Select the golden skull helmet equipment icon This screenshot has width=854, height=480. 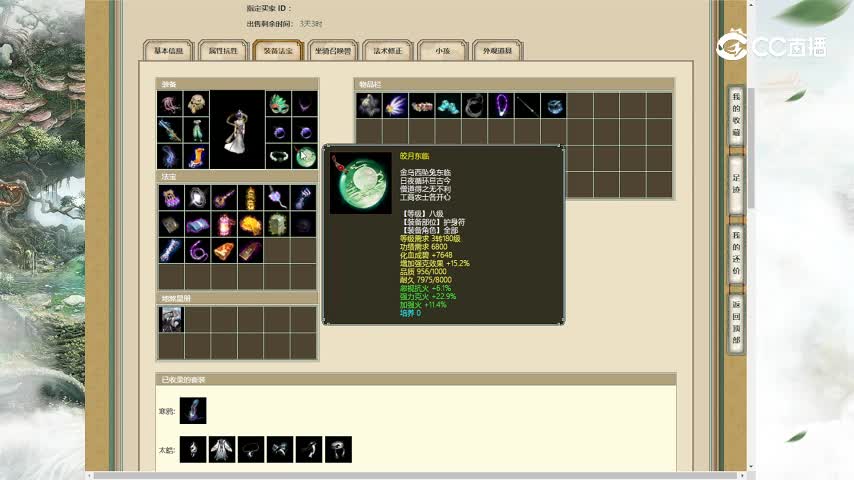tap(196, 104)
